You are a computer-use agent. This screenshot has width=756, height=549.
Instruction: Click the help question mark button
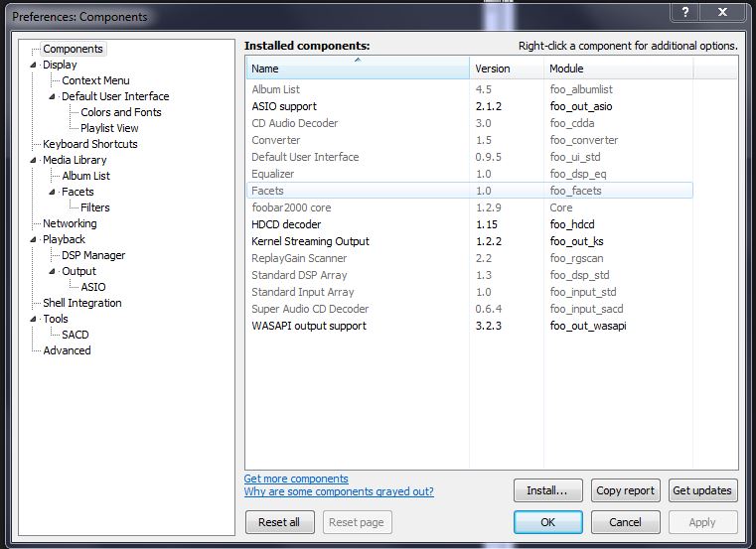pos(684,12)
